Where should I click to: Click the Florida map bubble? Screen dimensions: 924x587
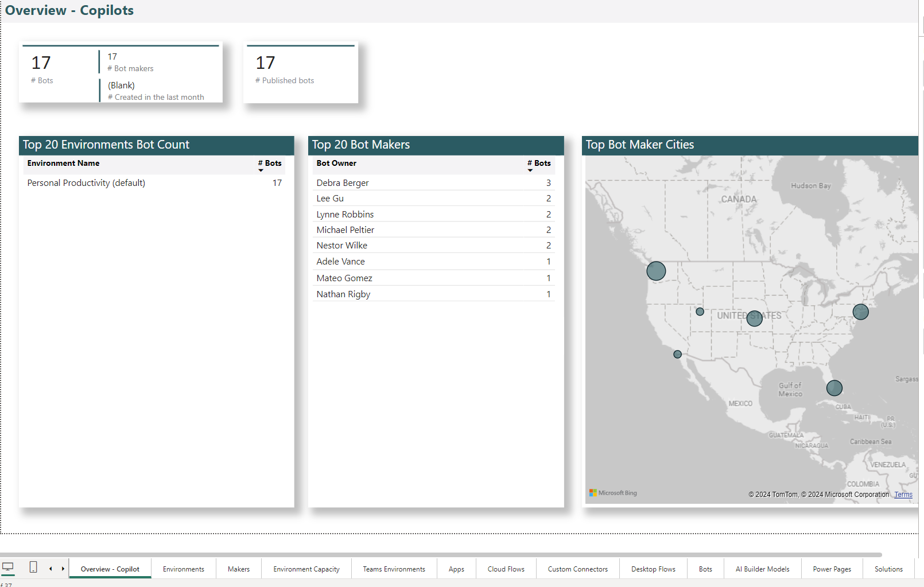click(834, 388)
